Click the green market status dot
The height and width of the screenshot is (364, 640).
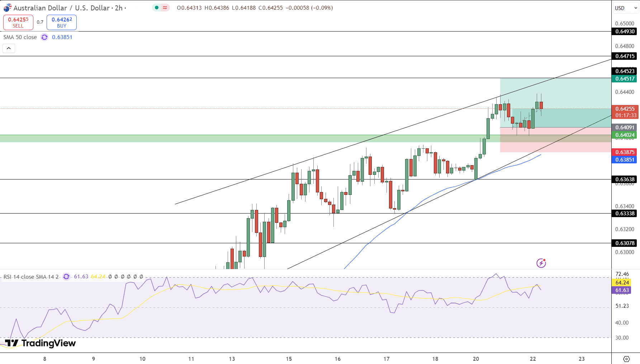(157, 8)
